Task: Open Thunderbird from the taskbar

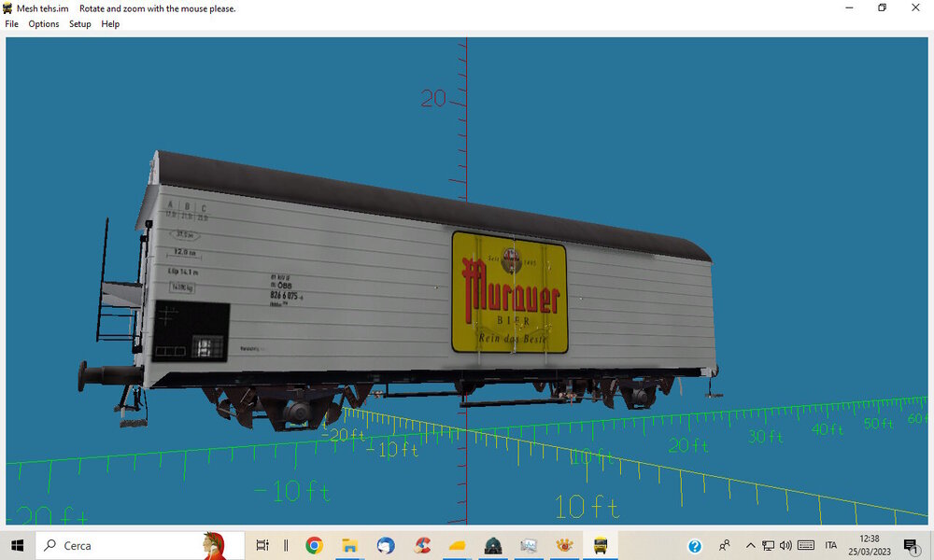Action: click(386, 545)
